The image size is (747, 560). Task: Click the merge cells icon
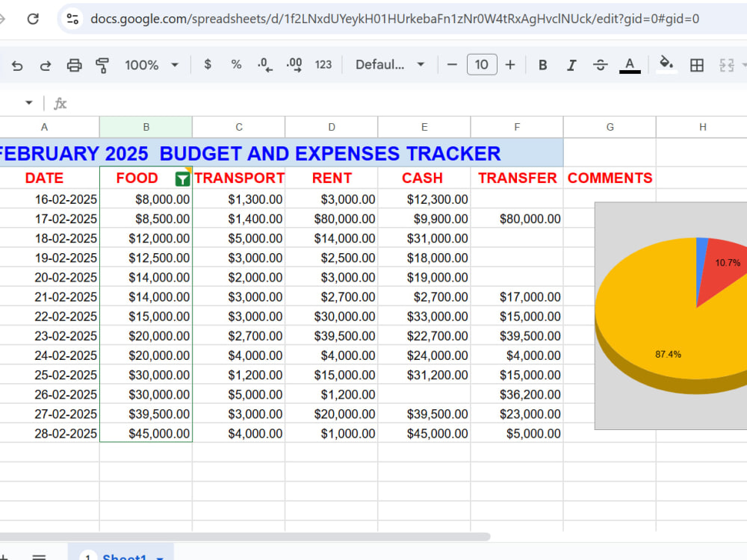[x=726, y=65]
